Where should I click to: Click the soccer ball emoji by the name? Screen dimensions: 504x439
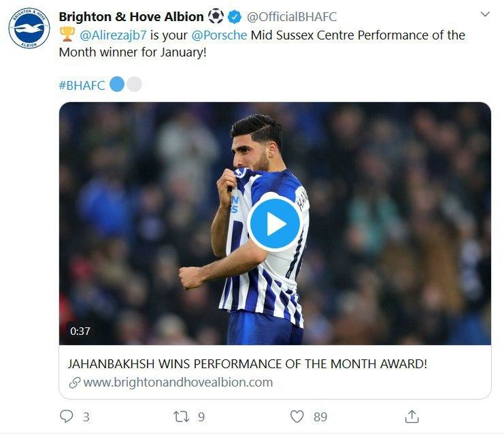216,16
